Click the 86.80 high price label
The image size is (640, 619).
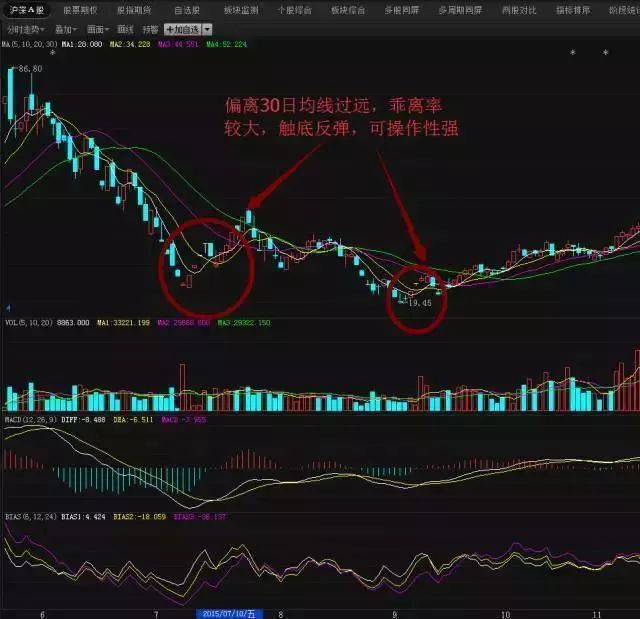pos(30,69)
